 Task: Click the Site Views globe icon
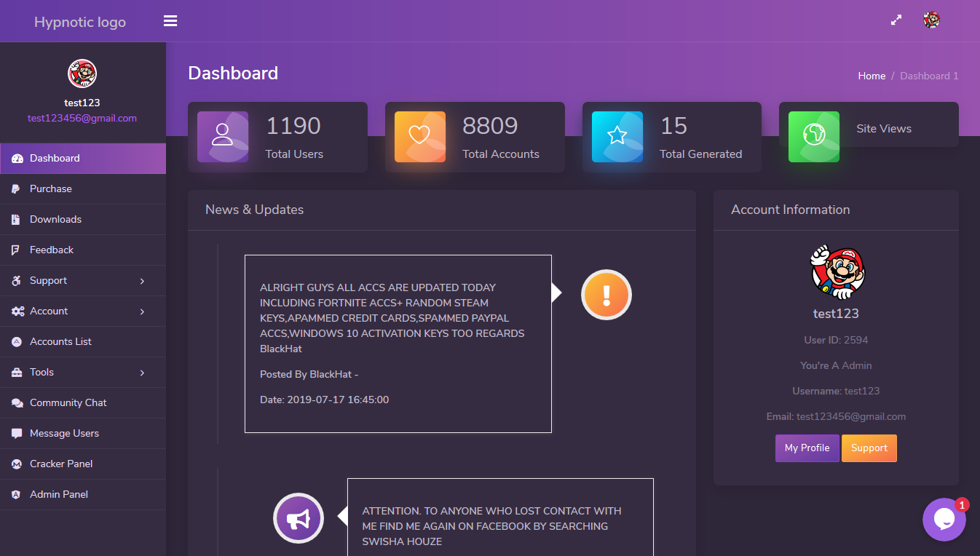click(x=813, y=137)
